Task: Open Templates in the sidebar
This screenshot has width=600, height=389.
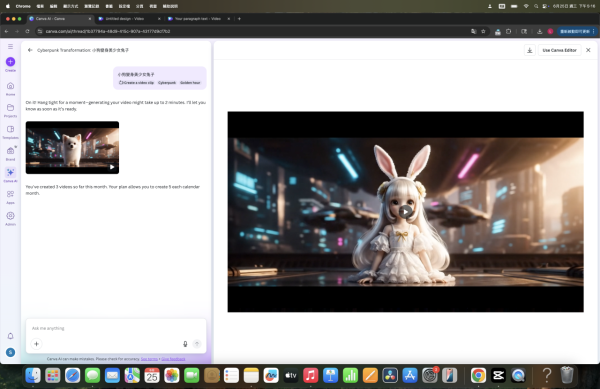Action: pos(10,132)
